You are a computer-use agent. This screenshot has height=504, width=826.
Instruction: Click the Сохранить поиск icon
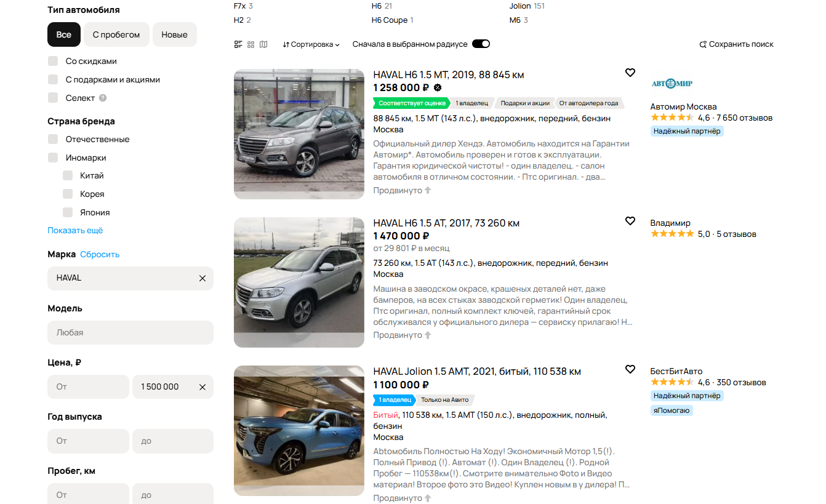pos(703,44)
